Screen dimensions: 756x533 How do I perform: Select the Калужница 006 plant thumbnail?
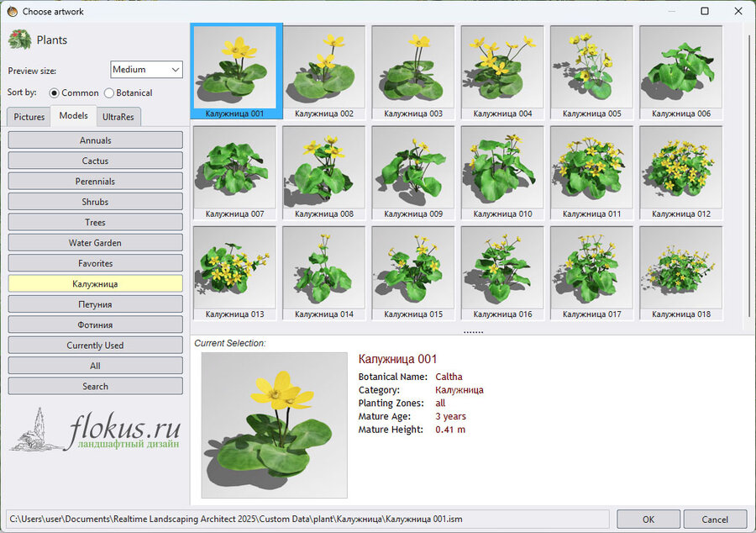[x=680, y=71]
